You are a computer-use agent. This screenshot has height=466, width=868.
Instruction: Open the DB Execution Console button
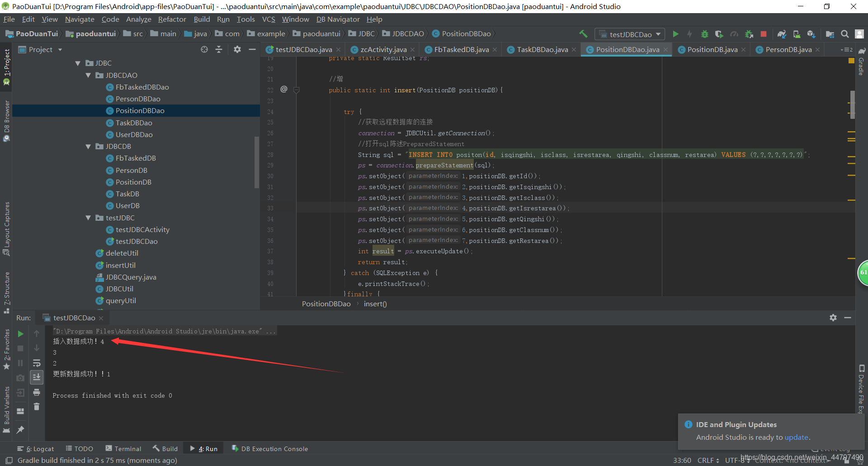tap(270, 449)
